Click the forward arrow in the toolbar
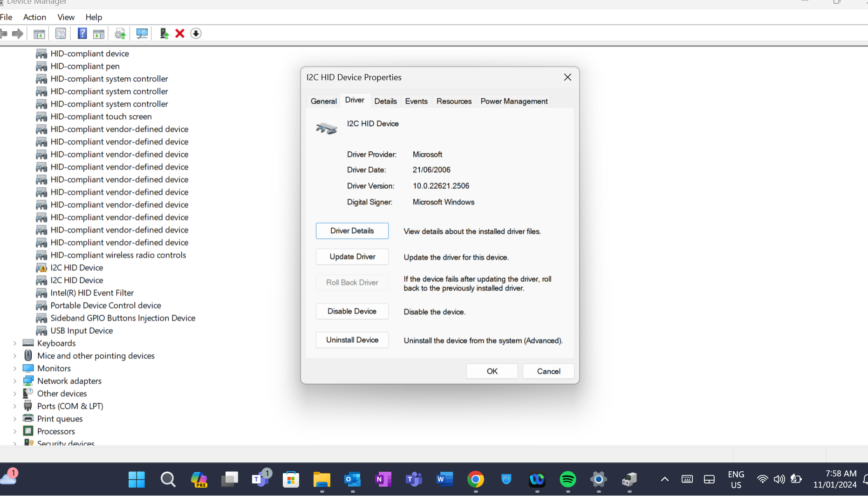Viewport: 868px width, 496px height. click(18, 34)
